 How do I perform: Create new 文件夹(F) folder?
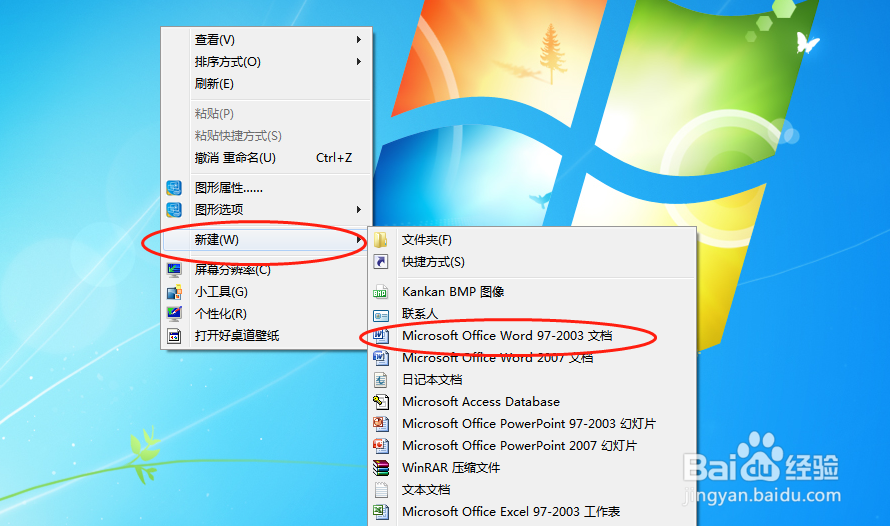coord(532,240)
